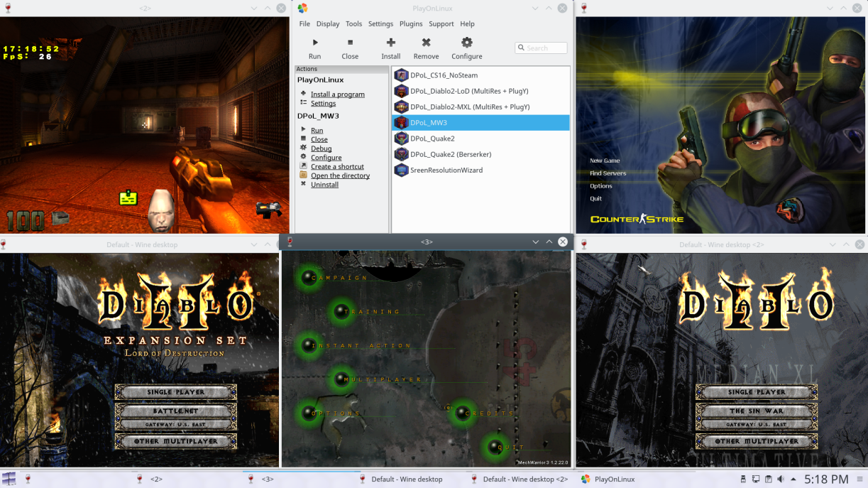Click Quit in Counter-Strike menu

tap(595, 199)
